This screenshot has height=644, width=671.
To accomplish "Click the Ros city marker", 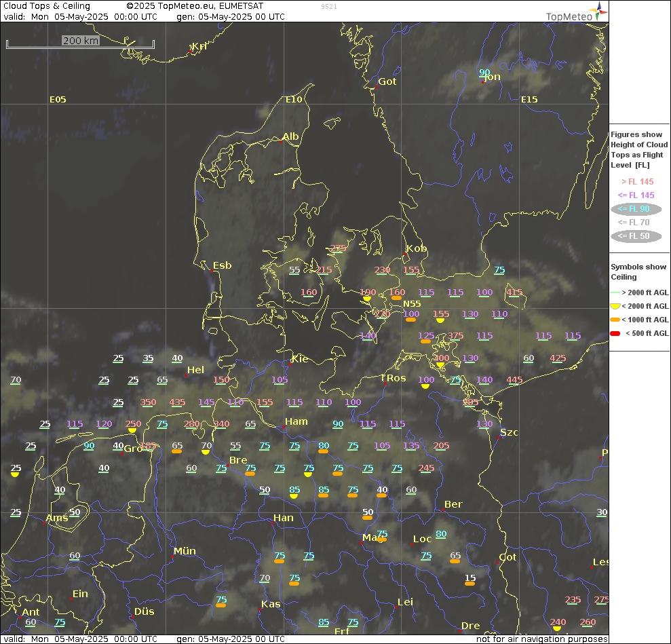I will coord(385,383).
